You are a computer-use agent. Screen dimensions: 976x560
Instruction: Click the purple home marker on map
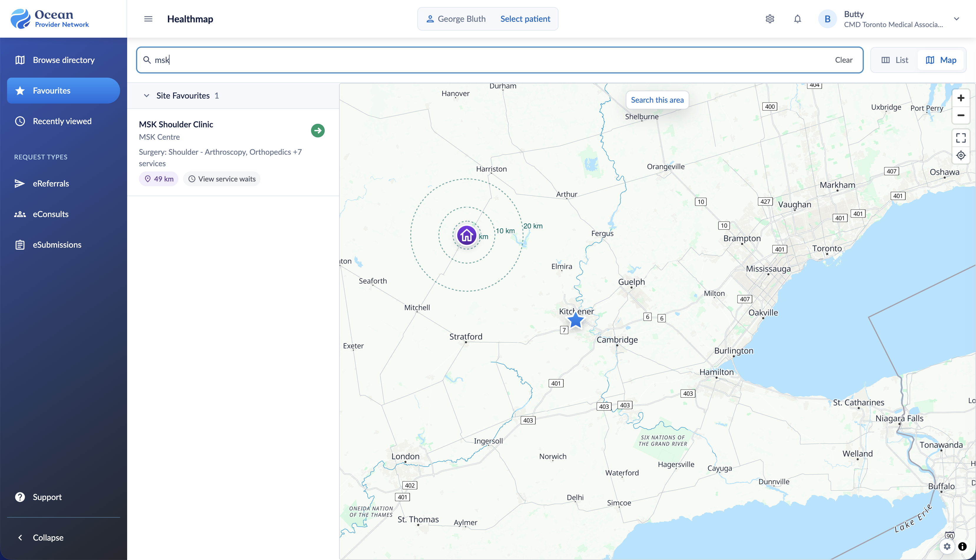[467, 235]
